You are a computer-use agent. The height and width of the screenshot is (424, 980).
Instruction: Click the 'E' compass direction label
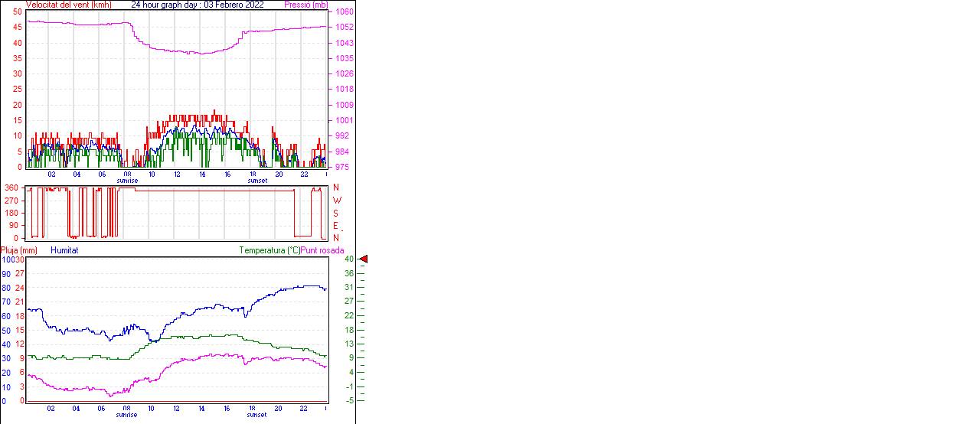click(335, 226)
